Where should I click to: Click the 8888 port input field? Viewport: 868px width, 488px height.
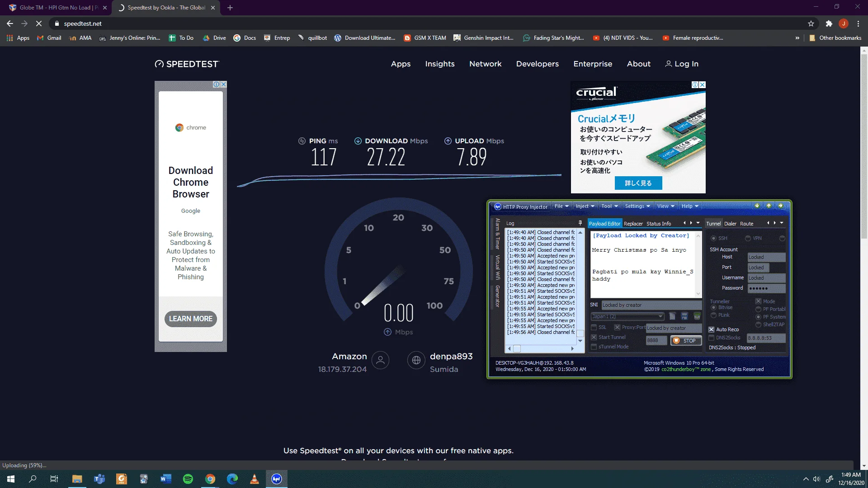pos(656,340)
